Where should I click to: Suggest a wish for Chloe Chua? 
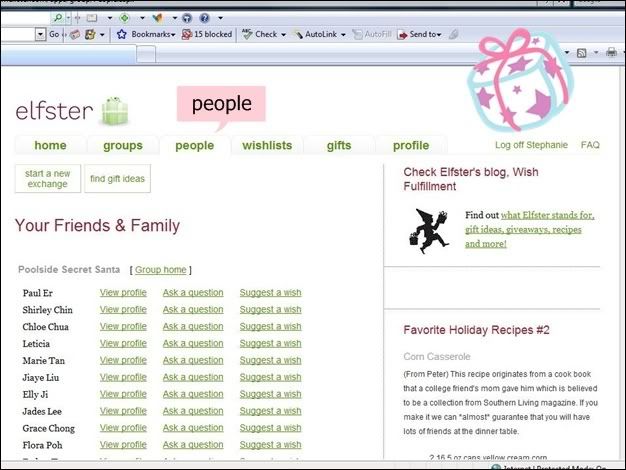pyautogui.click(x=270, y=327)
